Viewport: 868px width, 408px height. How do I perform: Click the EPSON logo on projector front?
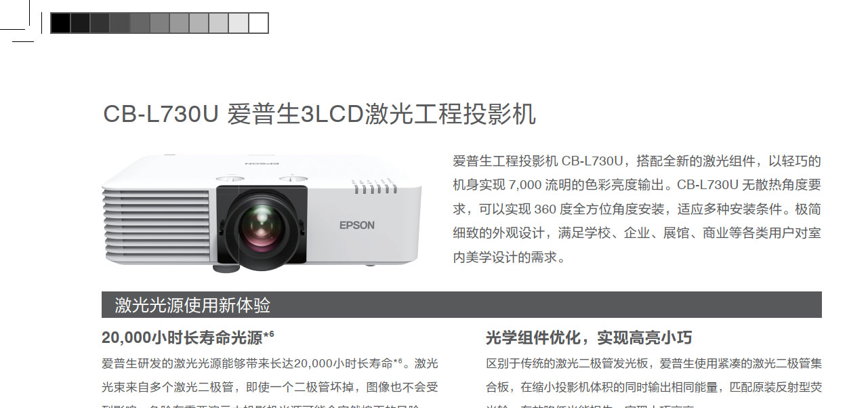(356, 225)
